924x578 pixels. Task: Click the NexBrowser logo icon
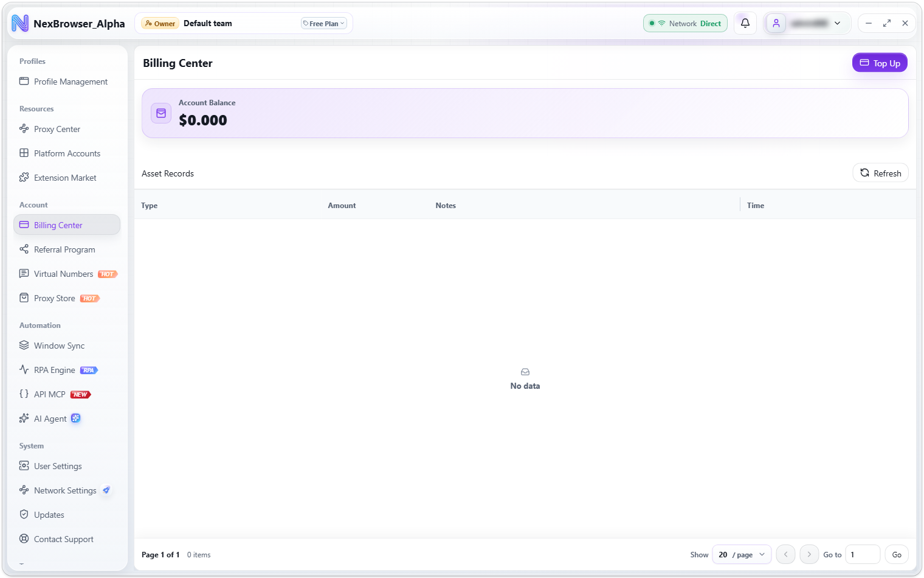pyautogui.click(x=20, y=23)
